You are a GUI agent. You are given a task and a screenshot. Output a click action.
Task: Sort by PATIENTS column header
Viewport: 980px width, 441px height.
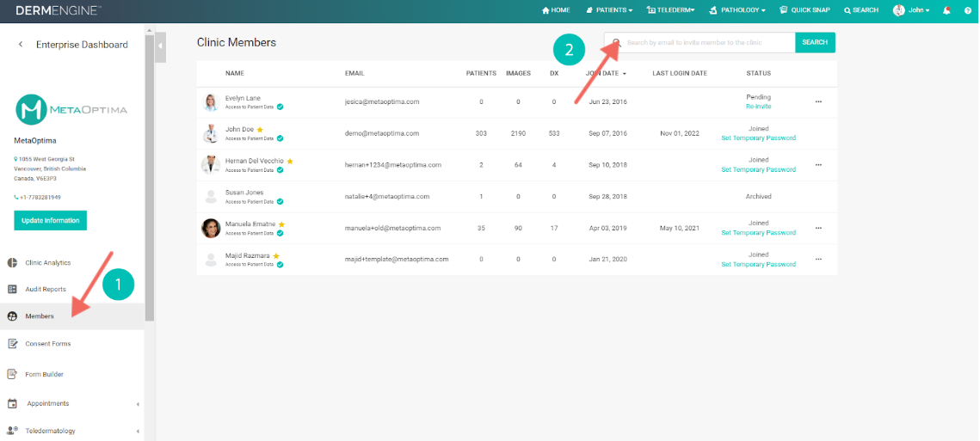481,74
